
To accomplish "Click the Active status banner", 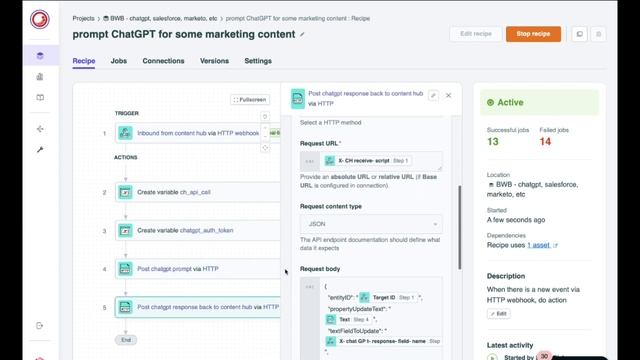I will pyautogui.click(x=539, y=102).
